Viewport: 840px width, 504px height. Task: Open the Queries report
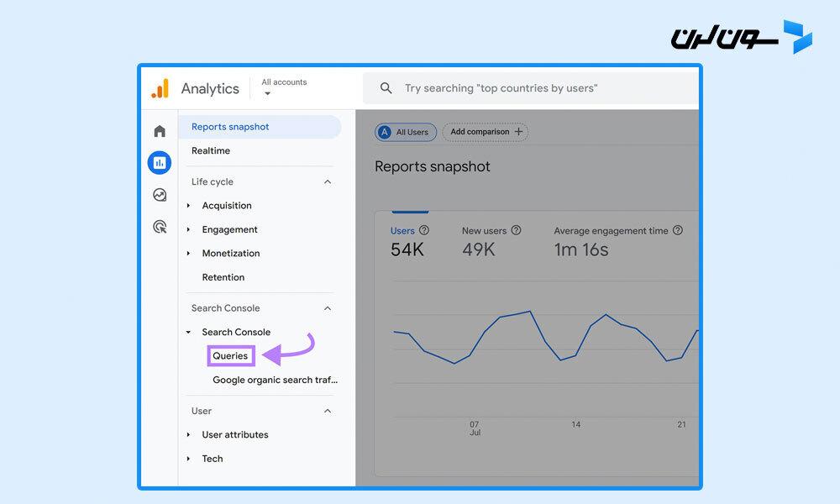[230, 356]
